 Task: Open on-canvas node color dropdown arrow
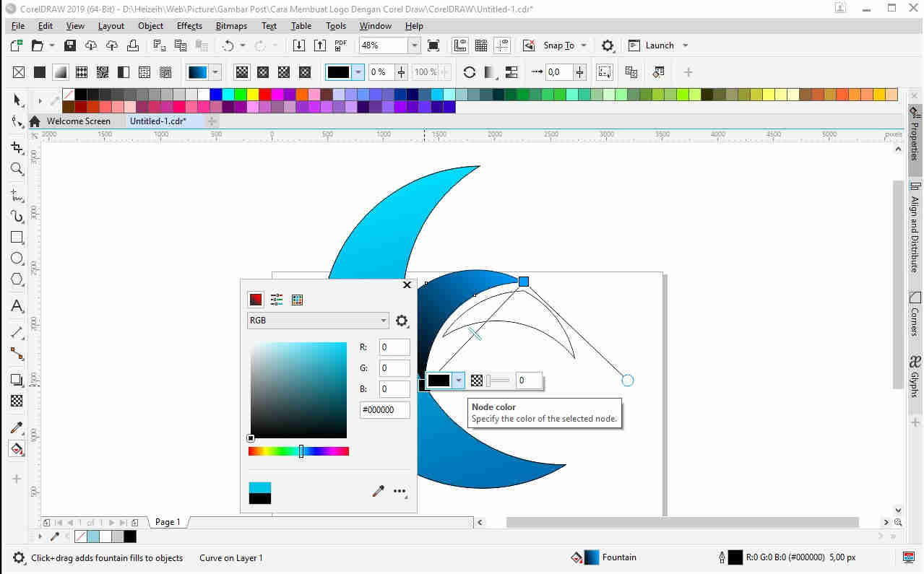pyautogui.click(x=458, y=381)
